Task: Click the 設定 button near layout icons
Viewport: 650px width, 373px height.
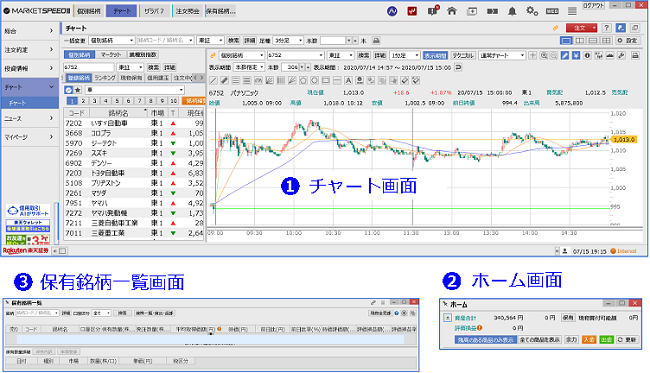Action: (x=628, y=41)
